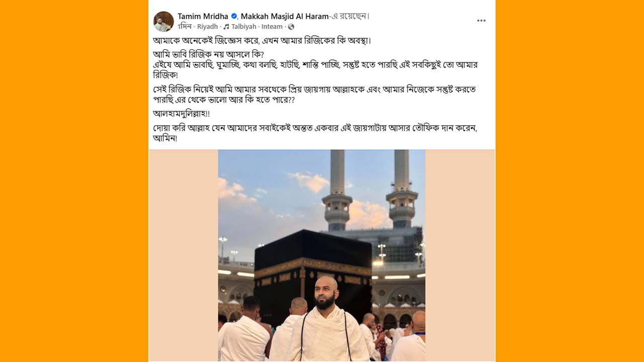
Task: Click the 1দিন post timestamp
Action: [x=185, y=27]
